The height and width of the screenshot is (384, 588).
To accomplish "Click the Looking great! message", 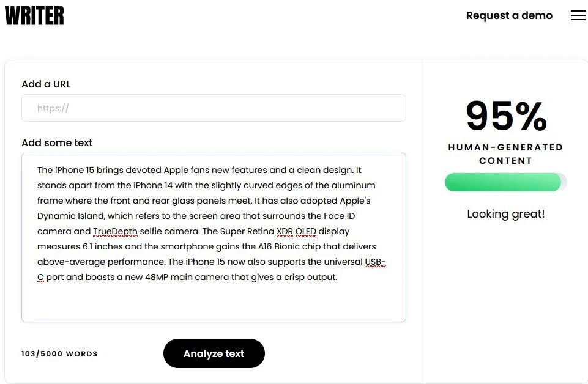I will click(505, 214).
